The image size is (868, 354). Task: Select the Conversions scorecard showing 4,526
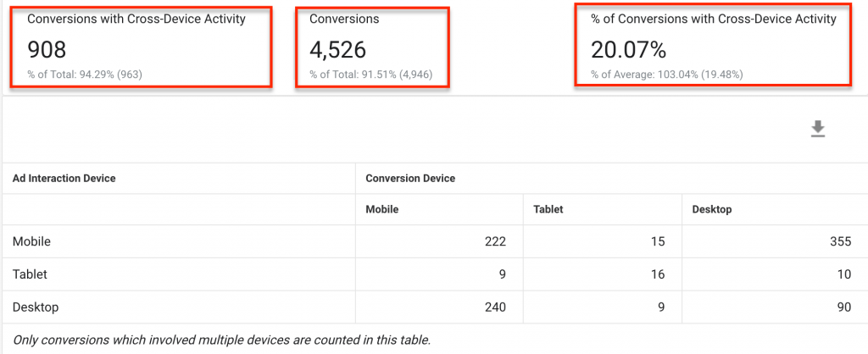[372, 46]
